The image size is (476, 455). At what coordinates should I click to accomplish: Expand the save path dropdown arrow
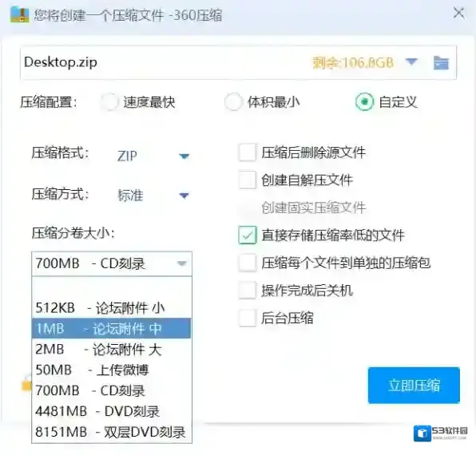[411, 62]
